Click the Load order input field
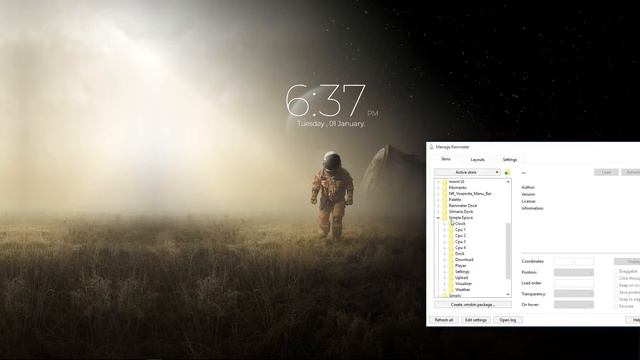Viewport: 640px width, 360px height. pos(573,283)
